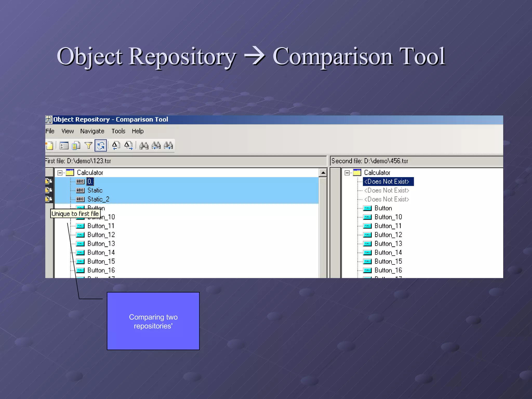This screenshot has width=532, height=399.
Task: Select Static object in first file
Action: pos(95,190)
